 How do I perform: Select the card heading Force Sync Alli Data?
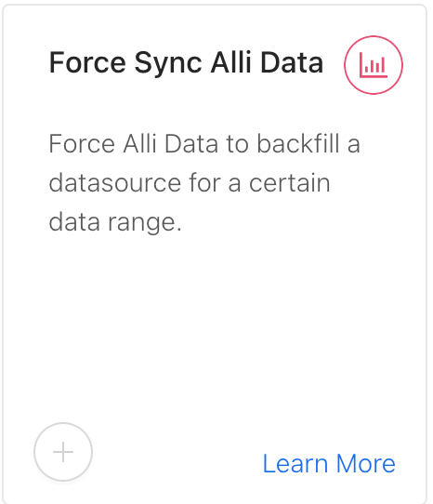(186, 62)
